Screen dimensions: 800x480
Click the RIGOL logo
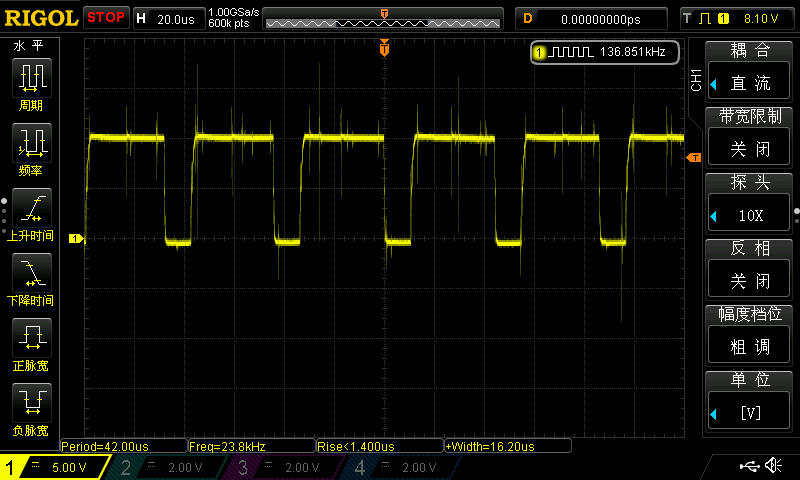[41, 18]
